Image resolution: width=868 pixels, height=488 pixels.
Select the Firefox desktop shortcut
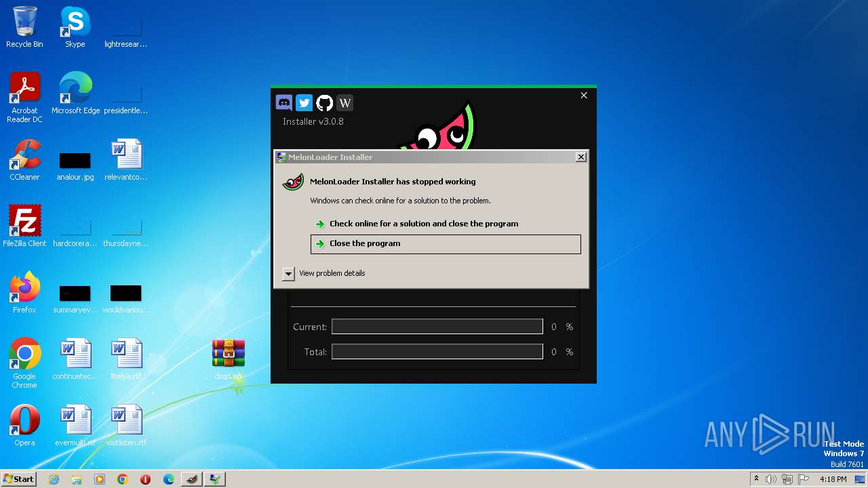(x=24, y=293)
